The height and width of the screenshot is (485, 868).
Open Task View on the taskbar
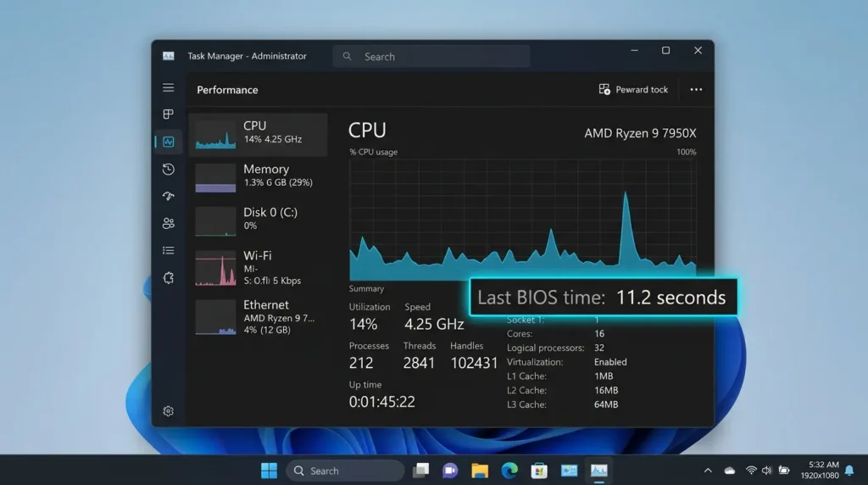[420, 471]
